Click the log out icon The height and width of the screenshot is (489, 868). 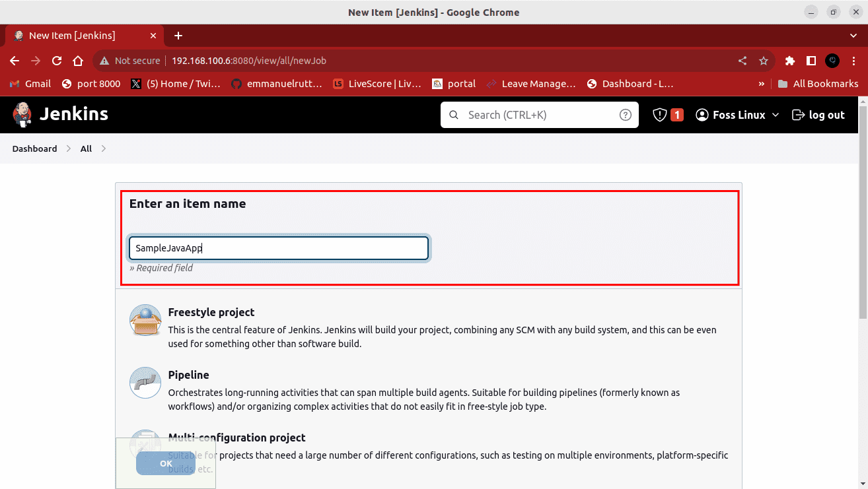coord(798,115)
